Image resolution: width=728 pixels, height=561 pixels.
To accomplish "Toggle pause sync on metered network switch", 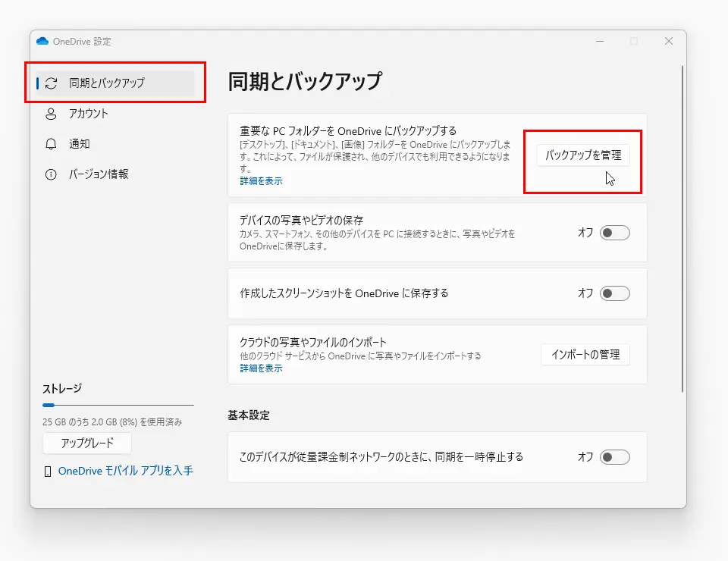I will [x=614, y=457].
